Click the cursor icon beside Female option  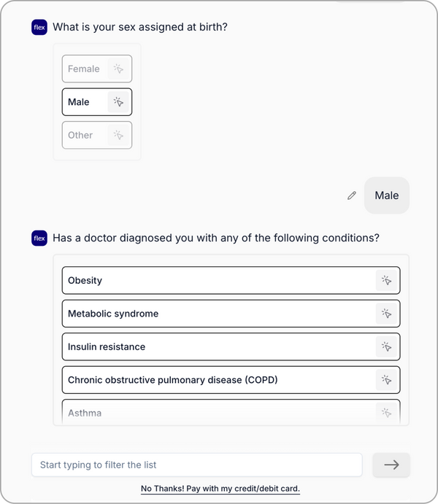click(x=118, y=69)
